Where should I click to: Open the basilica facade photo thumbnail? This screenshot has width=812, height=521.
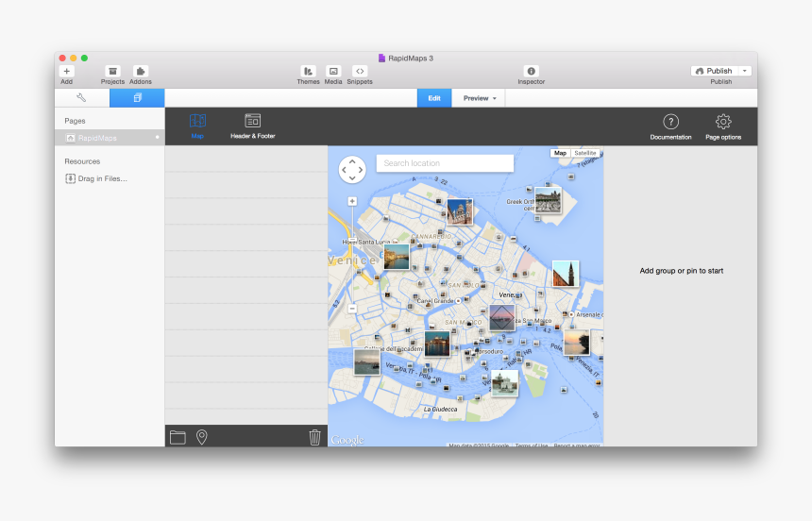pyautogui.click(x=460, y=211)
